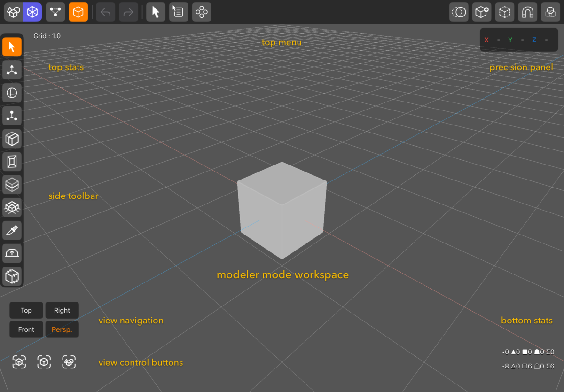
Task: Toggle the orange object selection mode cube
Action: point(78,12)
